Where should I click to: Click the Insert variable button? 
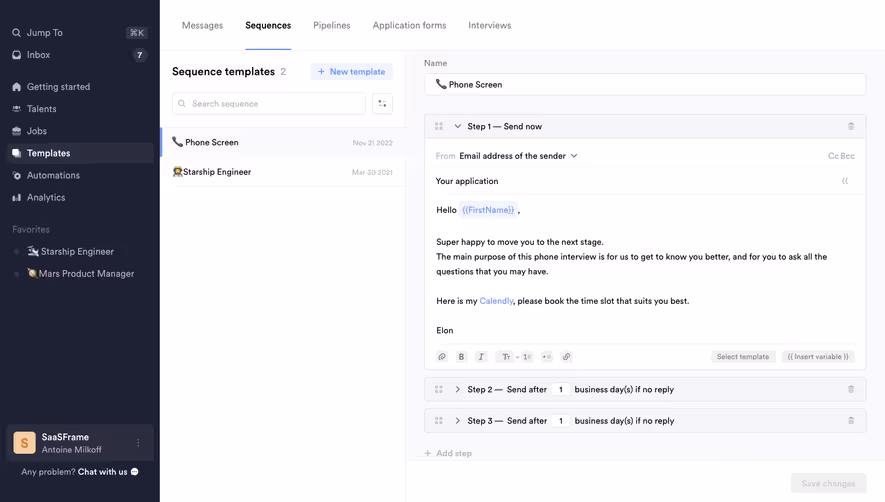coord(818,356)
